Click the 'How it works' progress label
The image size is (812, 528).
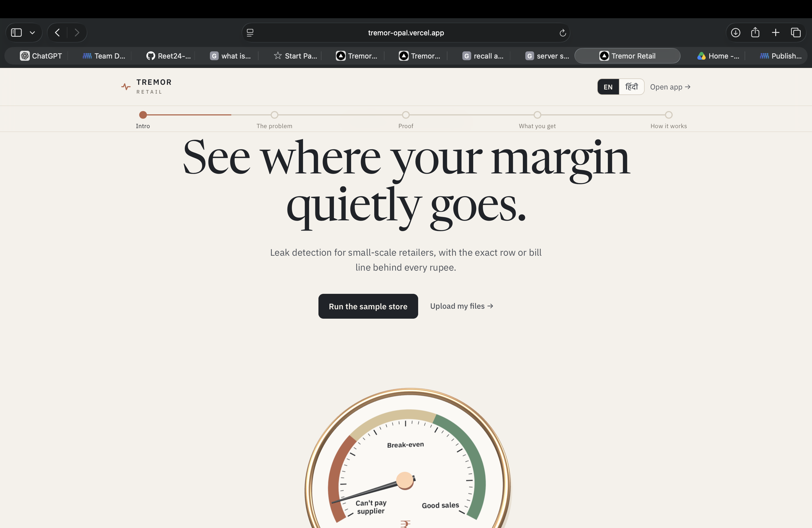pyautogui.click(x=669, y=126)
